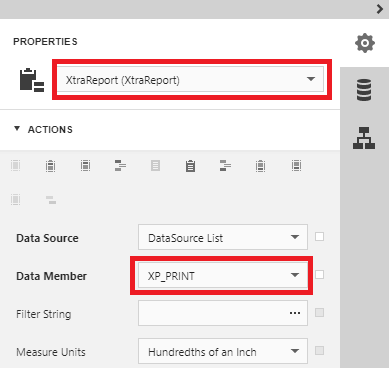The width and height of the screenshot is (389, 368).
Task: Open the Data Member dropdown showing XP_PRINT
Action: [223, 275]
